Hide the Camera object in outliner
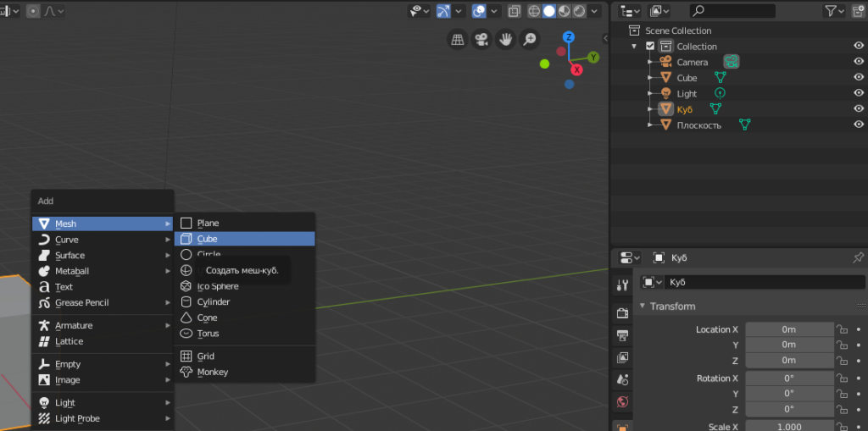 pos(858,62)
